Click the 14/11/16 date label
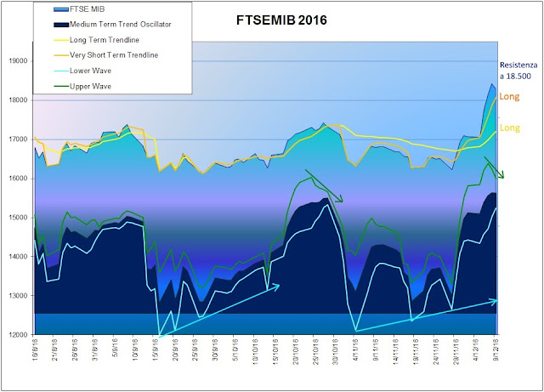The height and width of the screenshot is (392, 544). [x=398, y=351]
